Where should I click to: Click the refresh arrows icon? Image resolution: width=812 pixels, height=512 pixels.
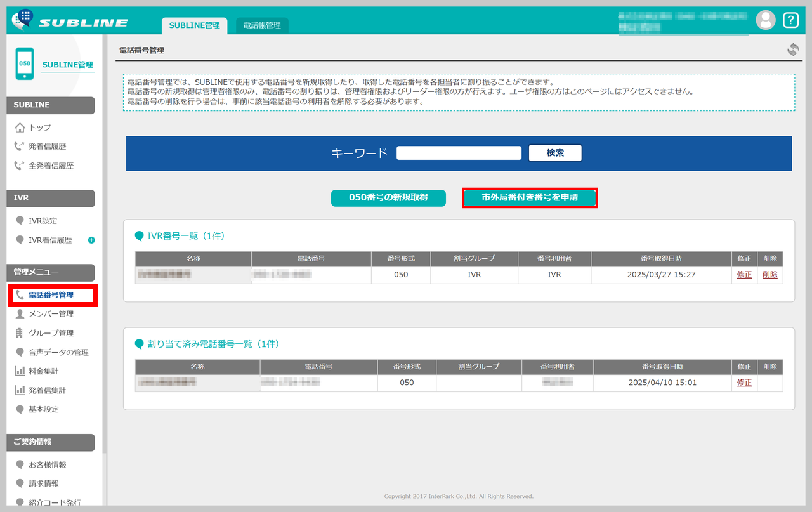click(793, 49)
